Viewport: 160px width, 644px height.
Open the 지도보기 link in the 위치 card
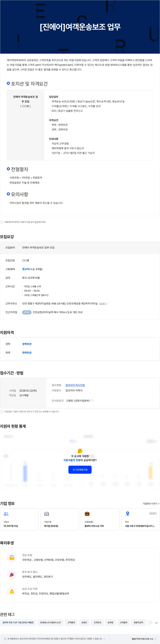(153, 513)
